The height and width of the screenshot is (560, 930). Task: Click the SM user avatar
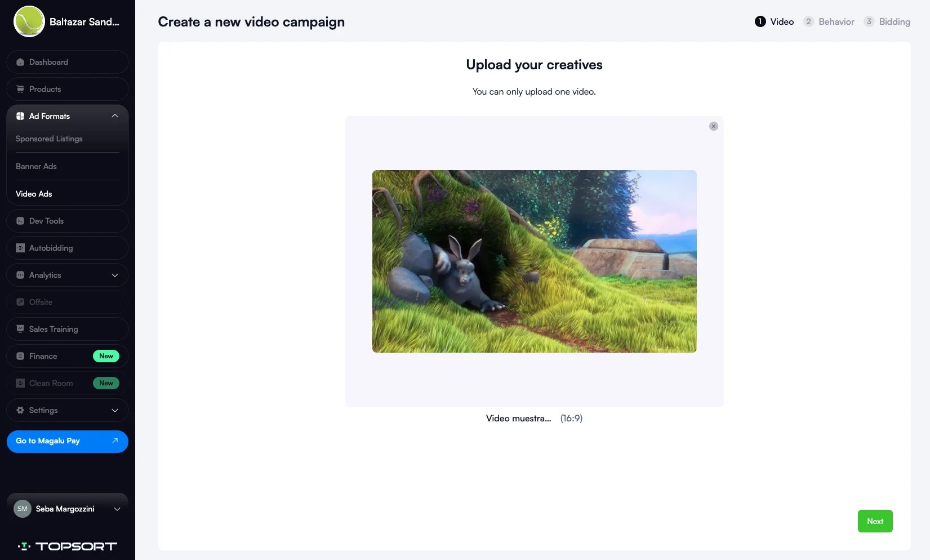pyautogui.click(x=23, y=509)
